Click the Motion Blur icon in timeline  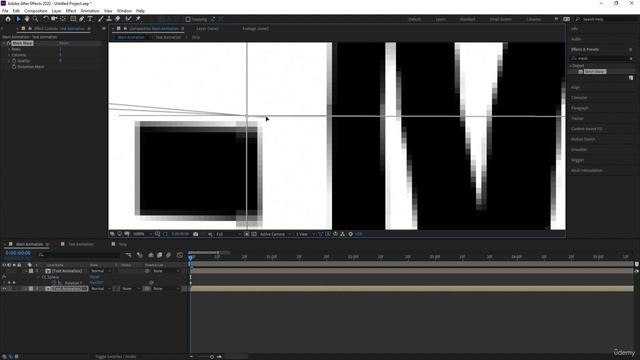pyautogui.click(x=169, y=255)
